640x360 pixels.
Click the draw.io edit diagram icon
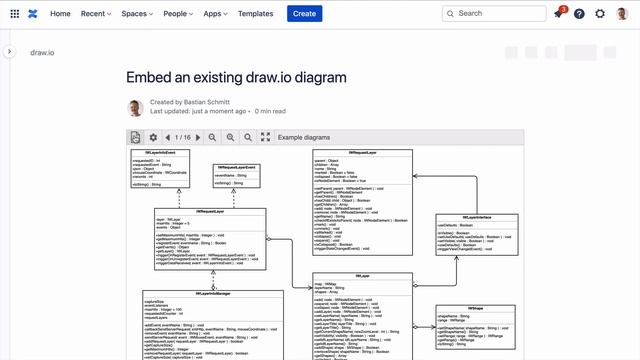pos(136,138)
